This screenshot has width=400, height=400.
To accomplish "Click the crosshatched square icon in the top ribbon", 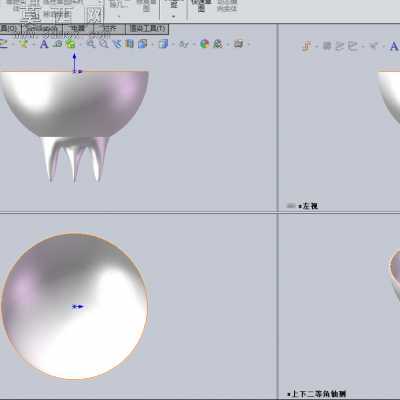I will pos(95,15).
